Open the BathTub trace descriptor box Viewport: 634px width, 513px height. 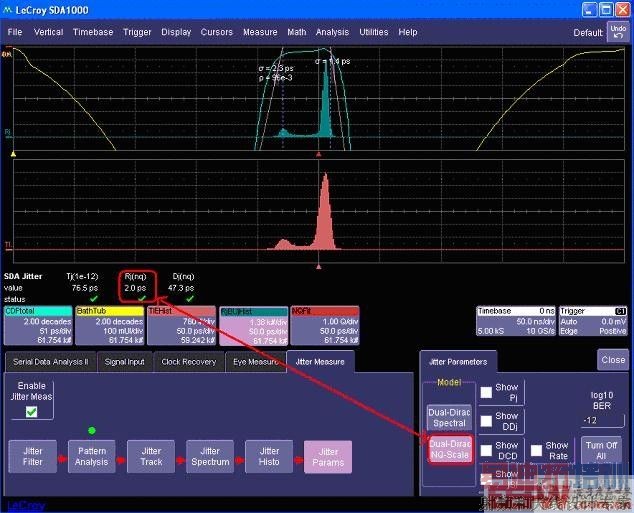[x=108, y=326]
